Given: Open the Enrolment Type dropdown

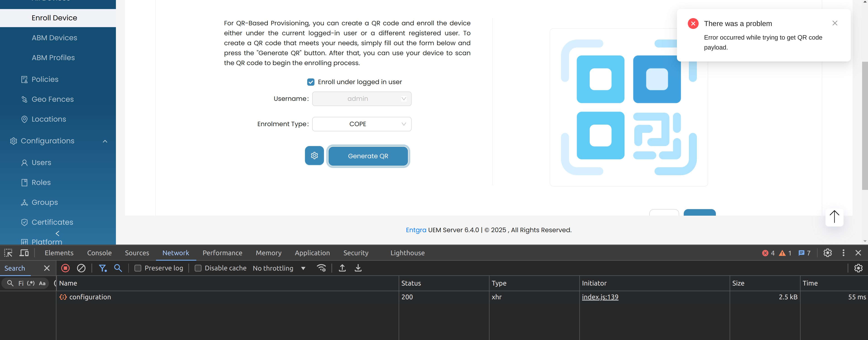Looking at the screenshot, I should pyautogui.click(x=362, y=124).
